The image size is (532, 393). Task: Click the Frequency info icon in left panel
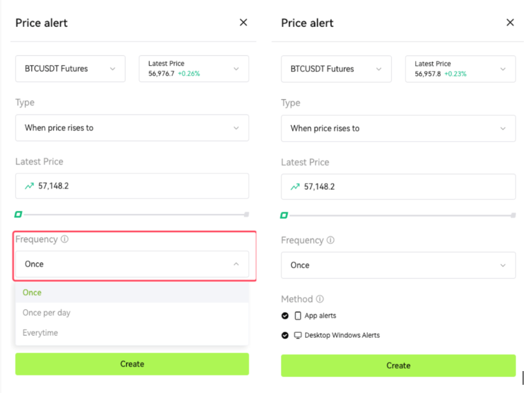pos(65,240)
